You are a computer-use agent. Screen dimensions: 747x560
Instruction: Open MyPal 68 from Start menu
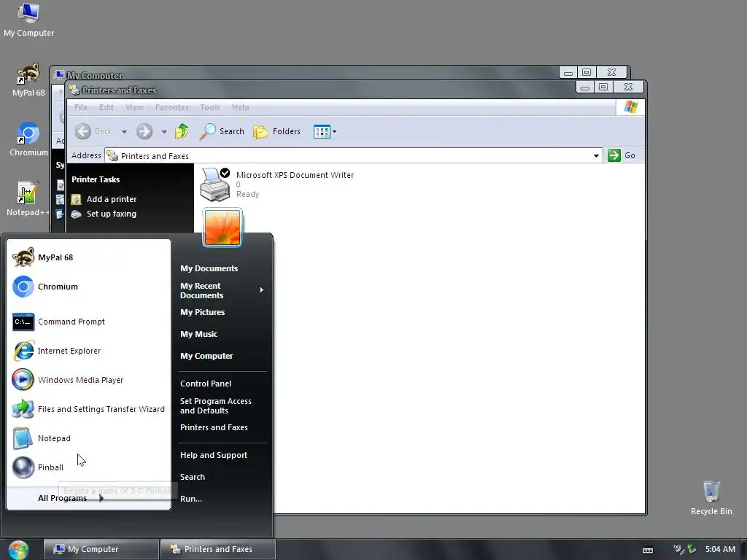point(89,257)
